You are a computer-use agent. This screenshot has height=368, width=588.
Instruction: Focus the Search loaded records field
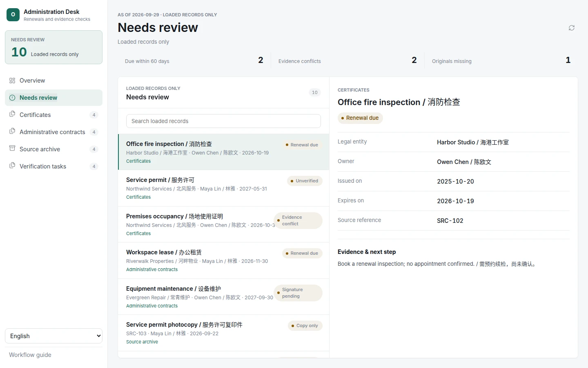point(223,121)
